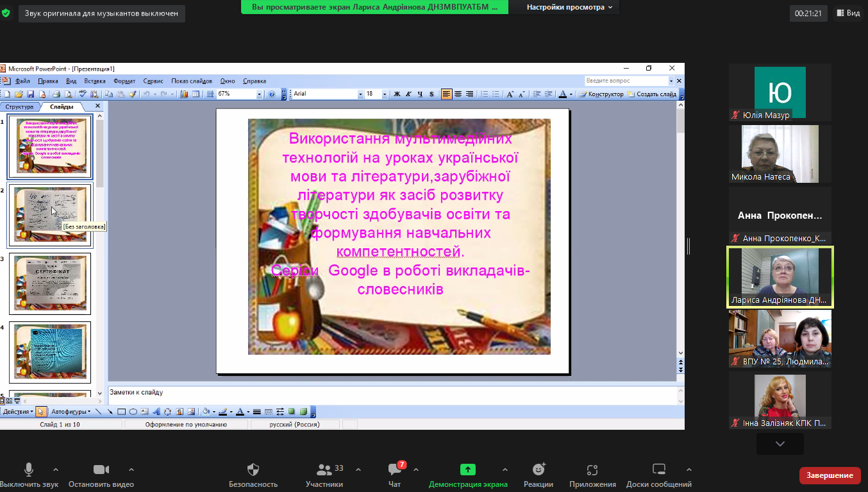The width and height of the screenshot is (868, 492).
Task: Run the spelling check ABC icon
Action: (82, 94)
